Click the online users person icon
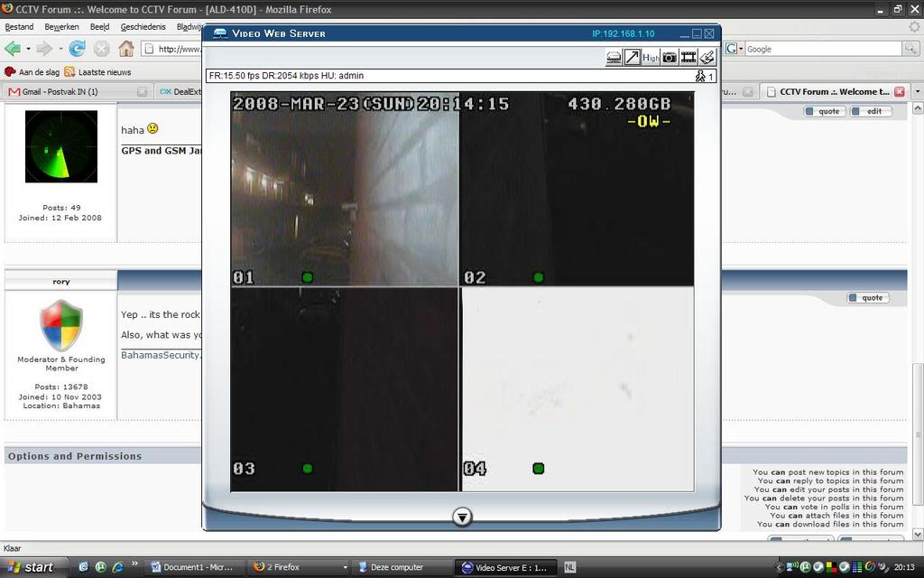 (x=700, y=76)
